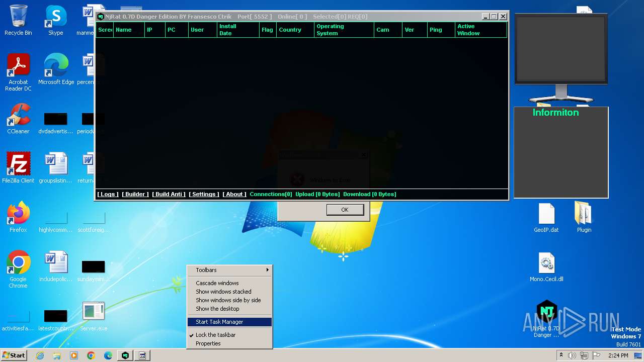Click the taskbar item right of NjRat
The width and height of the screenshot is (644, 362).
[142, 355]
